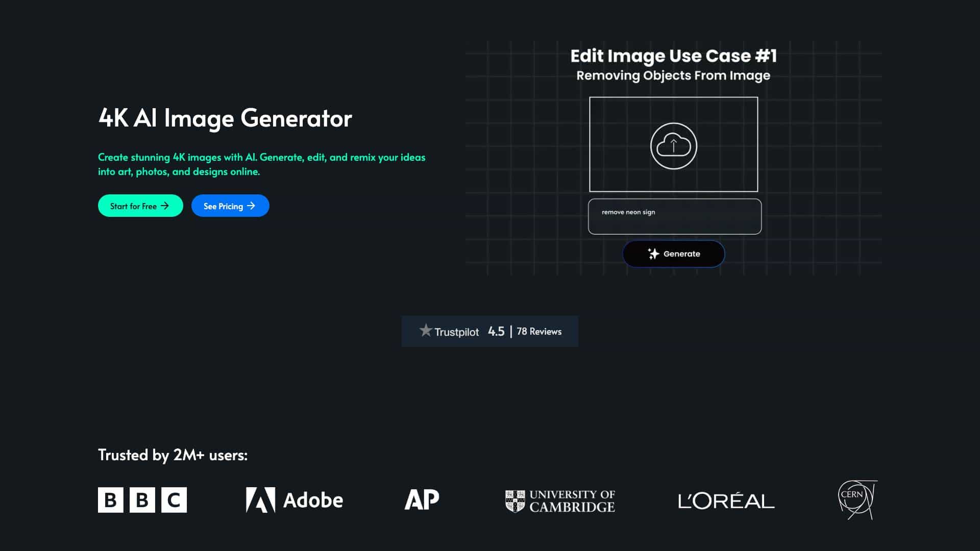Click the arrow on Start for Free
This screenshot has height=551, width=980.
click(165, 206)
